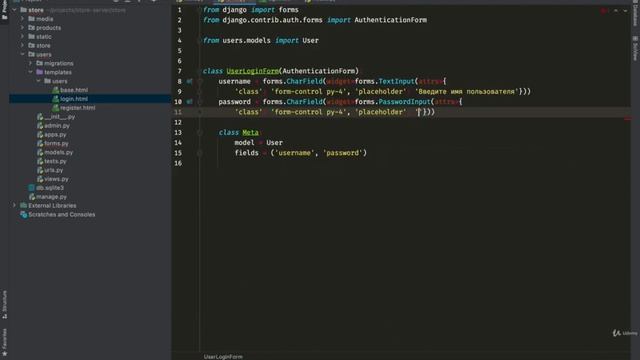Collapse the root store project folder
Viewport: 640px width, 360px height.
[x=15, y=10]
